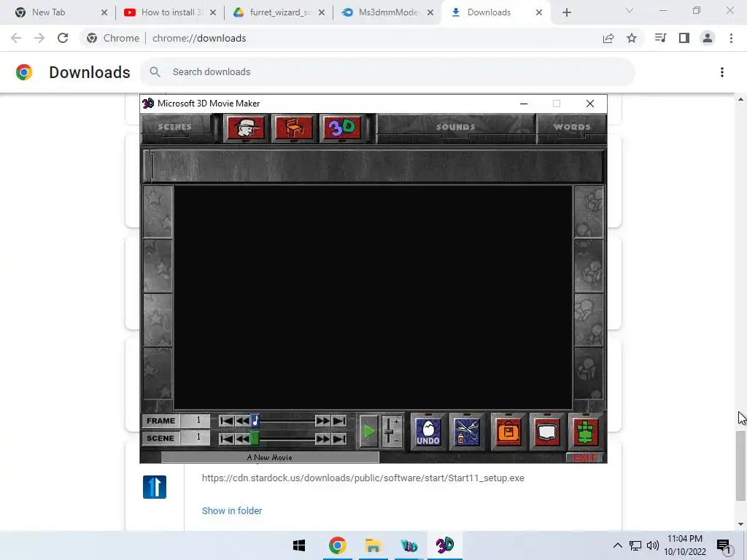The width and height of the screenshot is (747, 560).
Task: Open the Scenes menu in Movie Maker
Action: (x=175, y=127)
